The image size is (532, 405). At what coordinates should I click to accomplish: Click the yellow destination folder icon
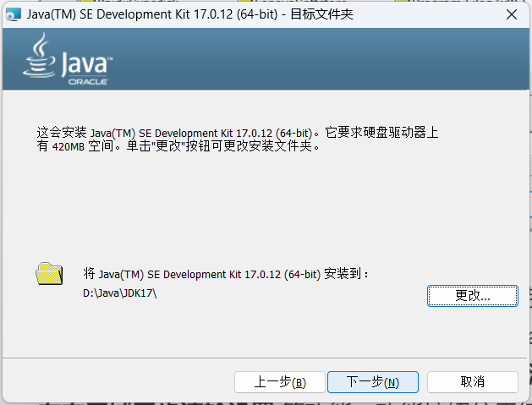49,273
